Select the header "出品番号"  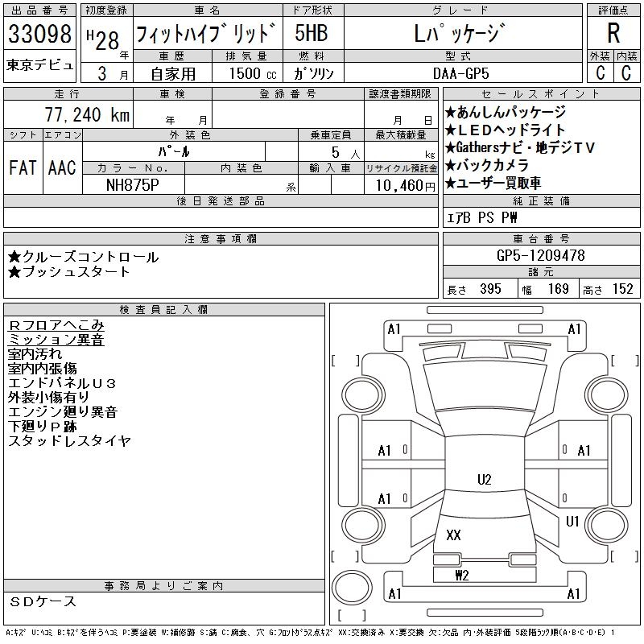pos(39,10)
